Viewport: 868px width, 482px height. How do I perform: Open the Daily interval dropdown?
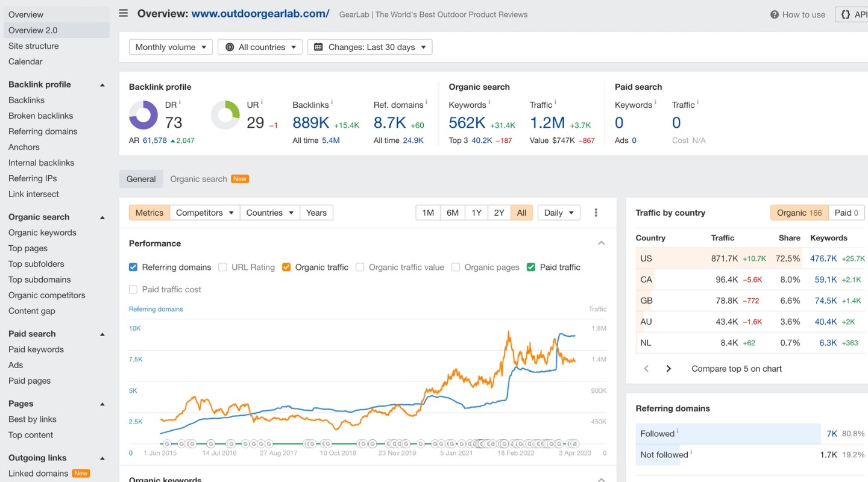coord(559,213)
